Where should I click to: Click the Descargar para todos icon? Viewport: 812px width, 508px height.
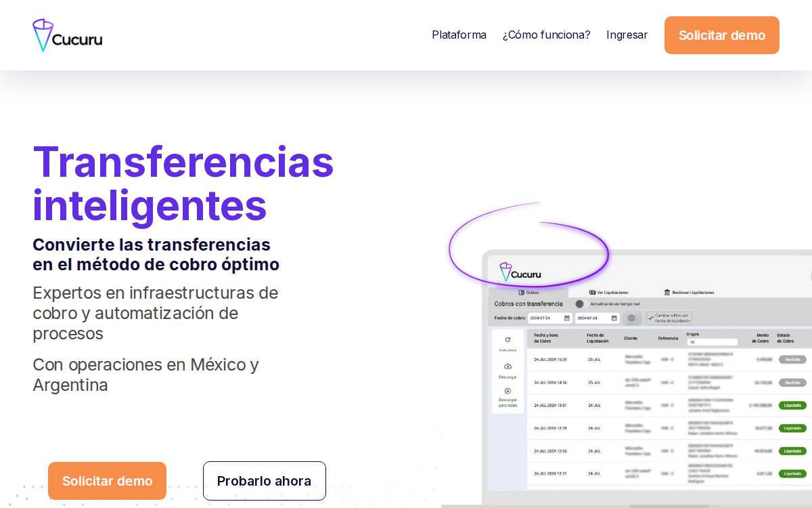point(507,391)
